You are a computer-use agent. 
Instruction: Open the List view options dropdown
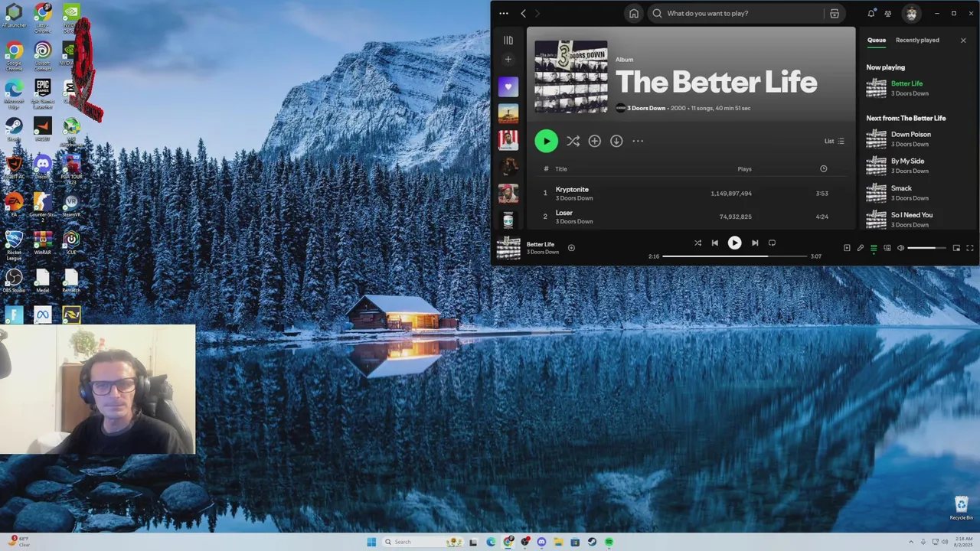835,141
